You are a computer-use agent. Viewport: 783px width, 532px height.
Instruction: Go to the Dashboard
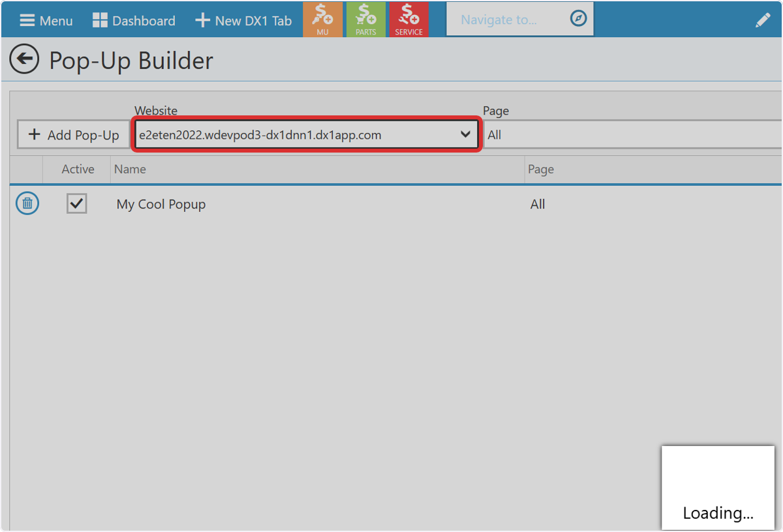(x=134, y=20)
